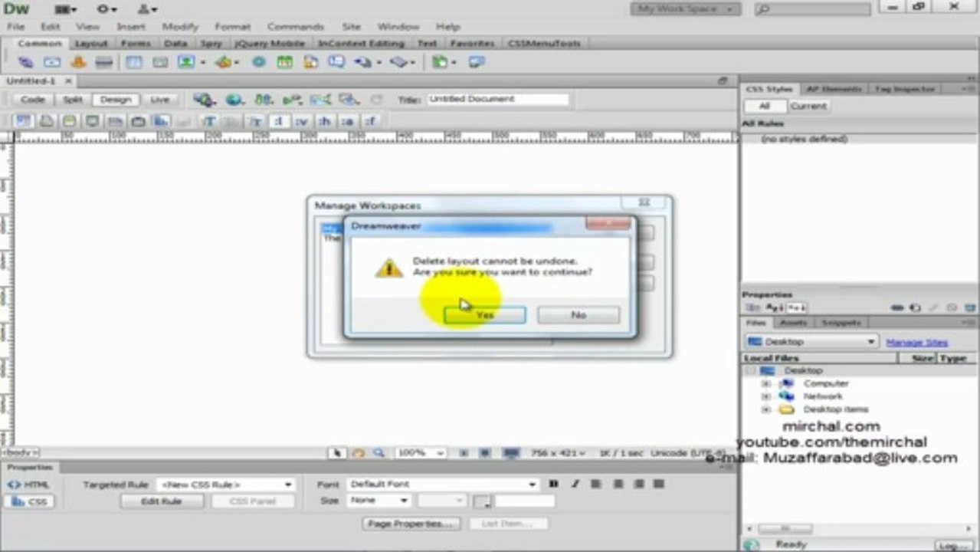The image size is (980, 552).
Task: Select the Hand tool in status bar
Action: [x=358, y=453]
